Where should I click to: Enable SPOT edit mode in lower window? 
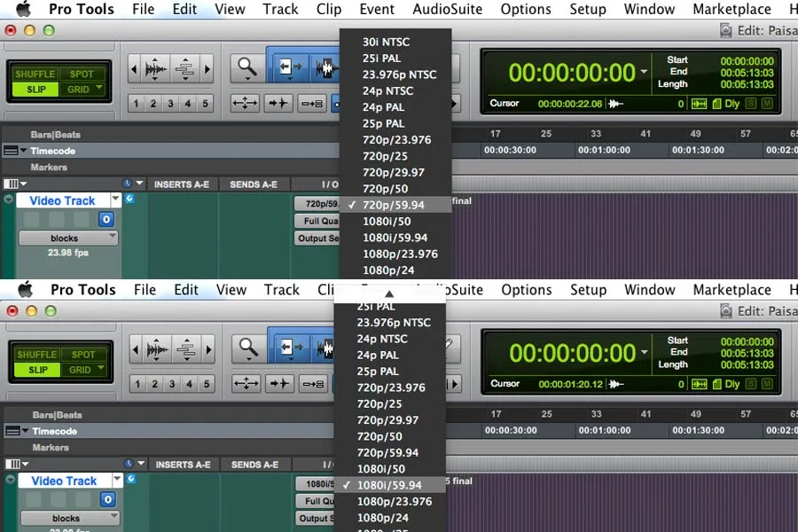pyautogui.click(x=83, y=355)
